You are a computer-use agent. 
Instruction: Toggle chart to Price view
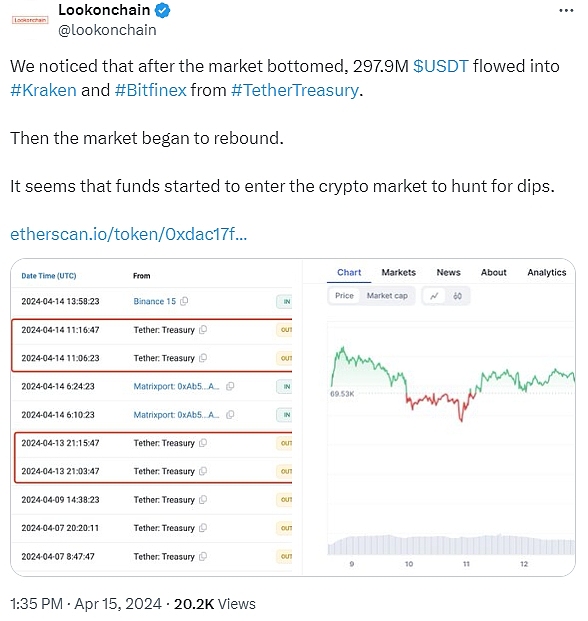point(344,295)
